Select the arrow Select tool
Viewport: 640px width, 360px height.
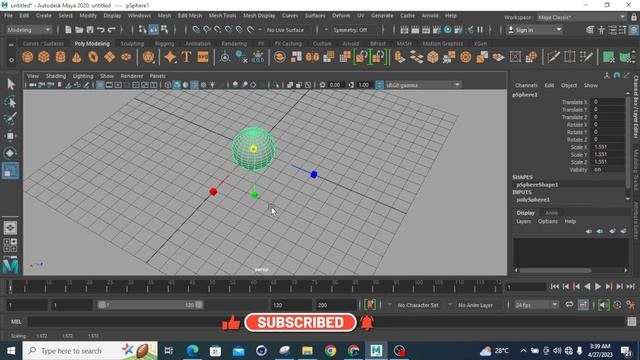(10, 84)
